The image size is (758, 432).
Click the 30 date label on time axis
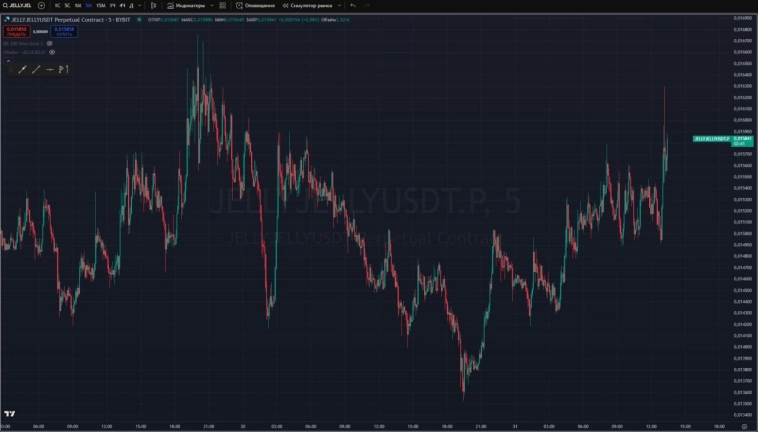(243, 427)
